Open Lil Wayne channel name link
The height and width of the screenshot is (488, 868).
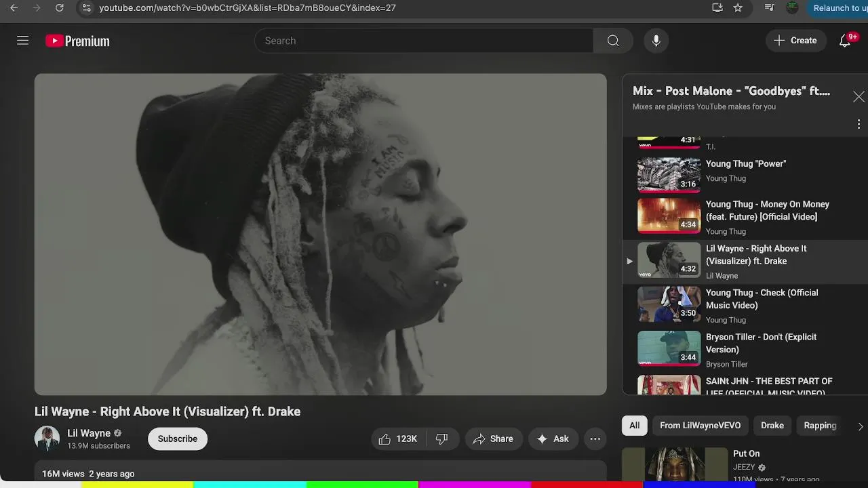click(89, 433)
